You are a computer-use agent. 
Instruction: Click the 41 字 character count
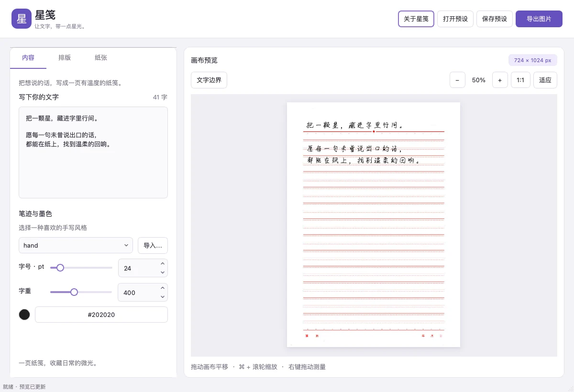(x=160, y=97)
